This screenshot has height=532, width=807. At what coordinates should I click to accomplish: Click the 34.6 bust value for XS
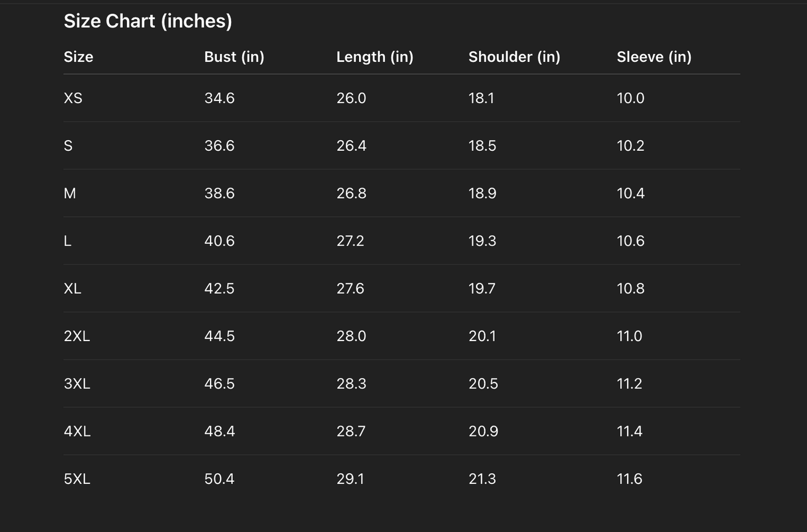point(219,98)
